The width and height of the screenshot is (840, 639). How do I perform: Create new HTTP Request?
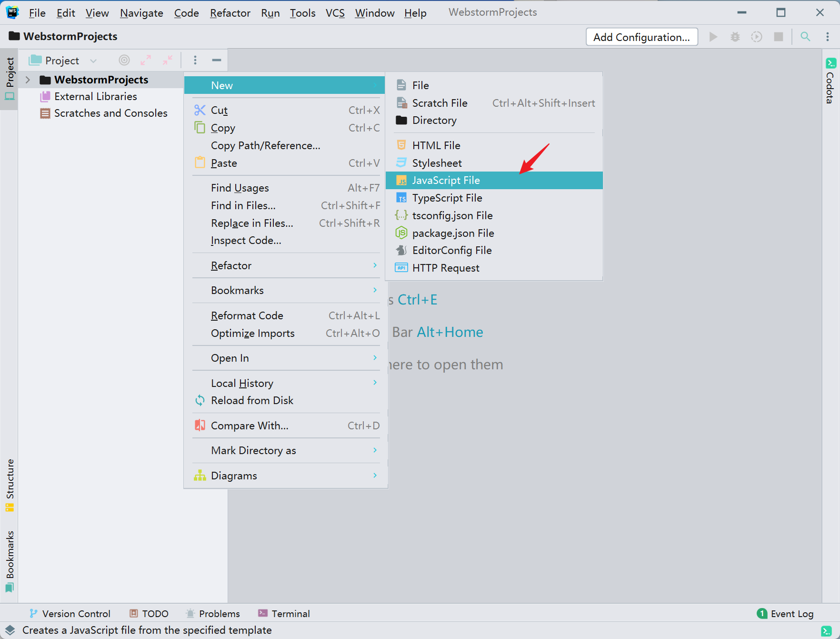(x=494, y=268)
